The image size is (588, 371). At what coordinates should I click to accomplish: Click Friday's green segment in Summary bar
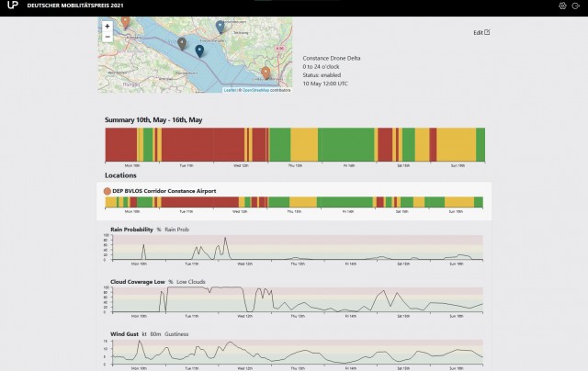(x=347, y=144)
